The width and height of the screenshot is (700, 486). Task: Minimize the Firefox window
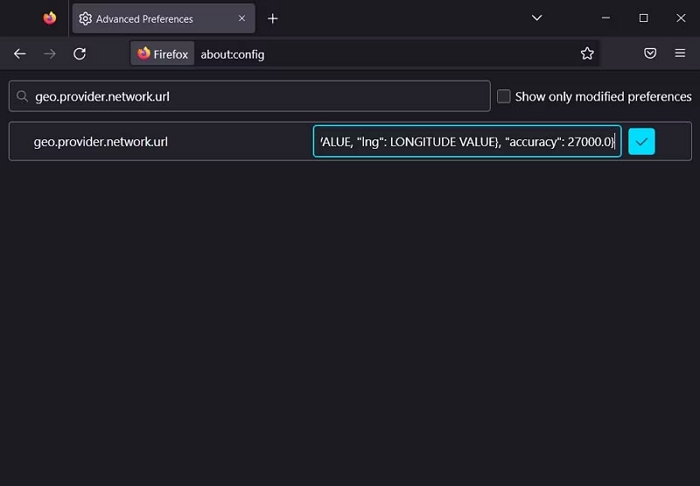pos(606,18)
